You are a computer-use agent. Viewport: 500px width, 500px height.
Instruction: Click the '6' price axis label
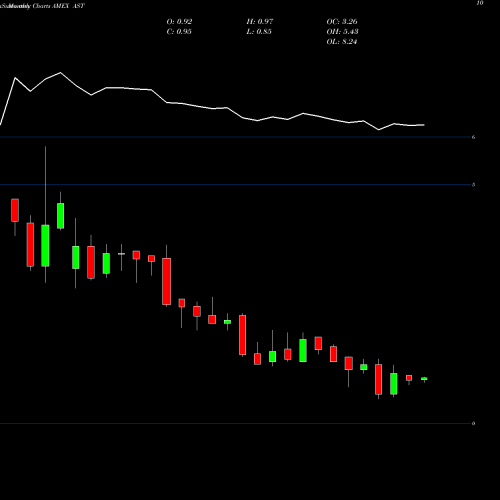click(x=473, y=137)
